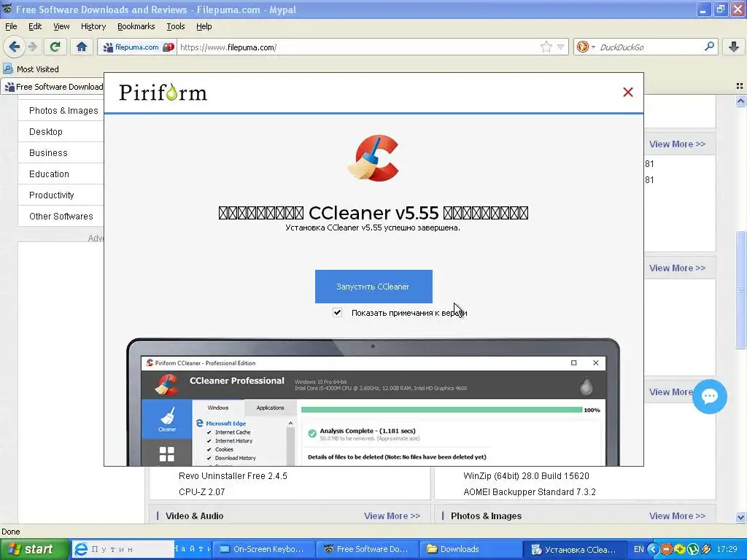Viewport: 747px width, 560px height.
Task: Click the browser forward arrow
Action: 32,47
